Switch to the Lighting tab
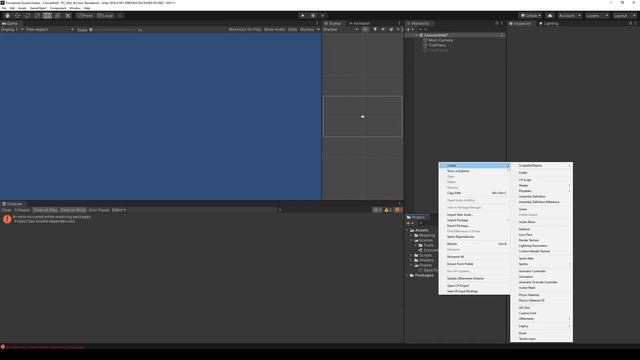This screenshot has width=640, height=360. pyautogui.click(x=549, y=24)
